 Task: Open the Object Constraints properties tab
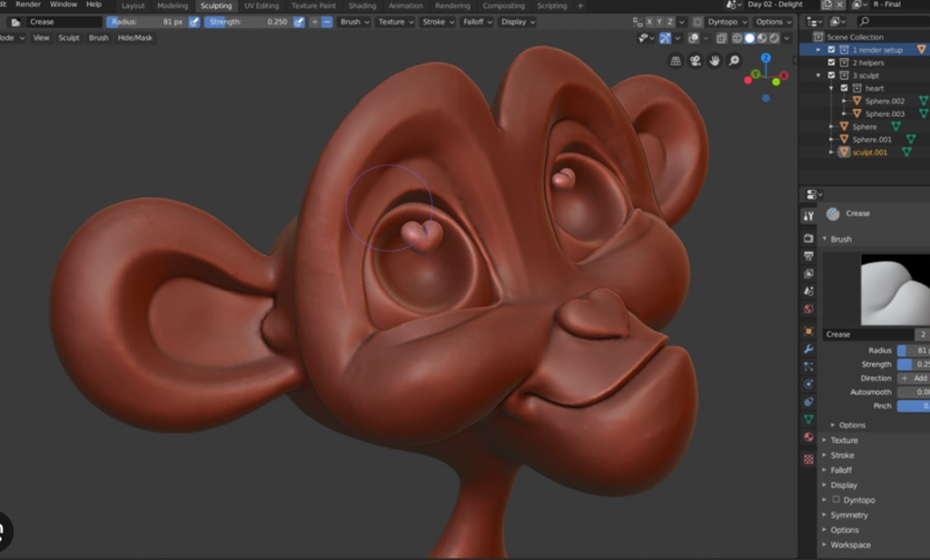[x=808, y=402]
